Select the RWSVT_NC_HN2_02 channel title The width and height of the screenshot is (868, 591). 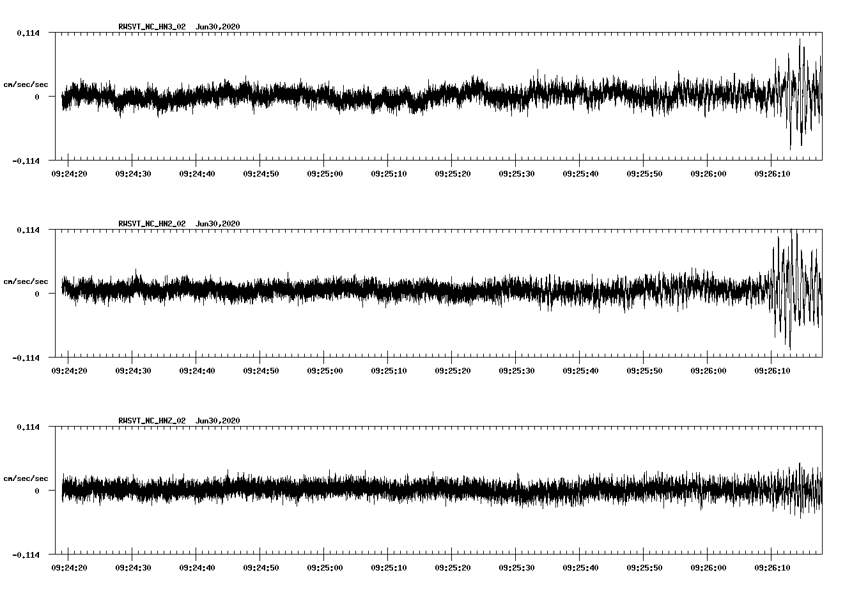click(x=152, y=223)
